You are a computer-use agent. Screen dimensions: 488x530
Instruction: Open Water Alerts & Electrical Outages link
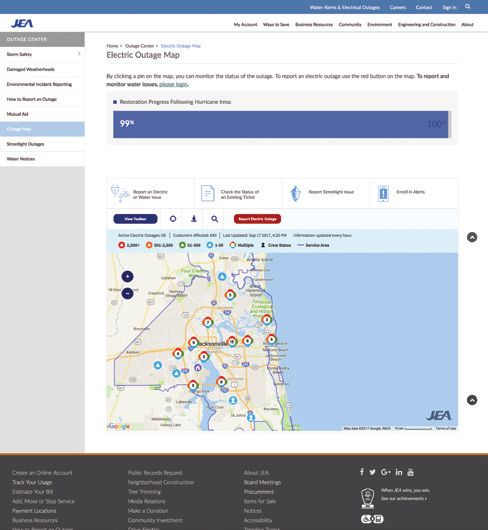pos(344,7)
